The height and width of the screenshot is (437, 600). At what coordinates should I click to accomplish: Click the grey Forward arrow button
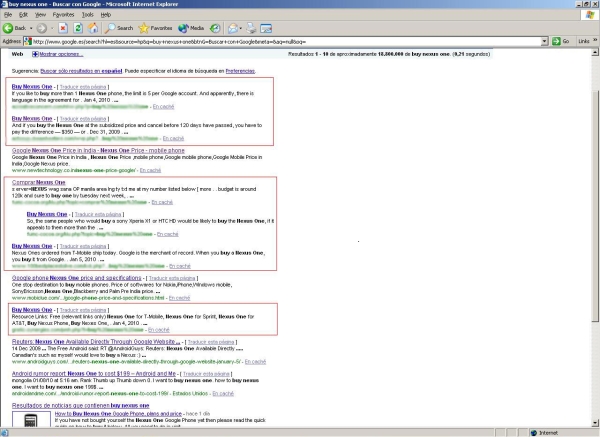point(42,28)
